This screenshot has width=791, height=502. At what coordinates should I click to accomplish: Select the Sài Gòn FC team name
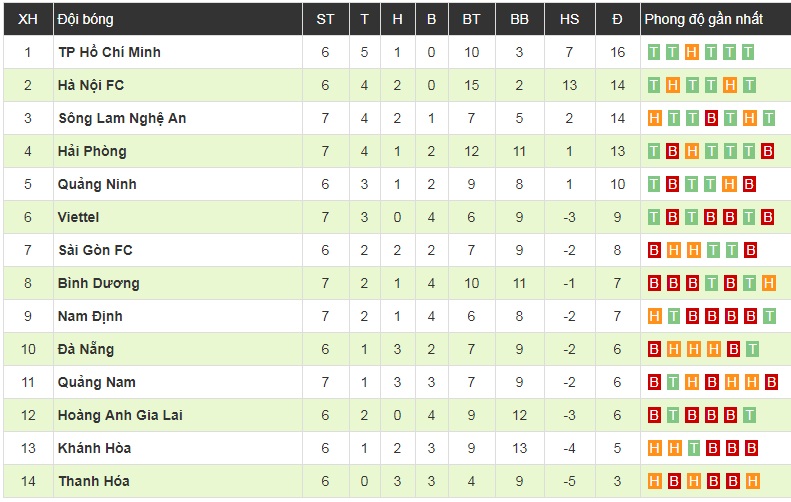(x=95, y=250)
